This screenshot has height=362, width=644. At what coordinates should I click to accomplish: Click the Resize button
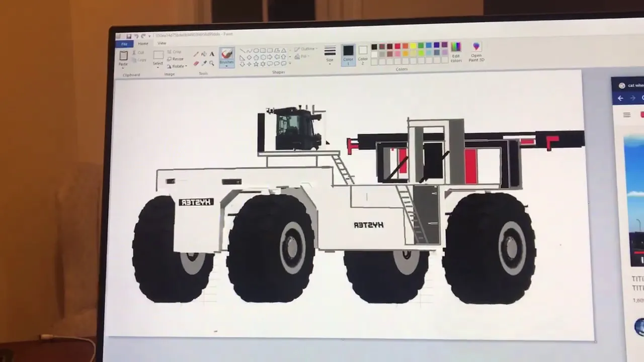point(176,59)
